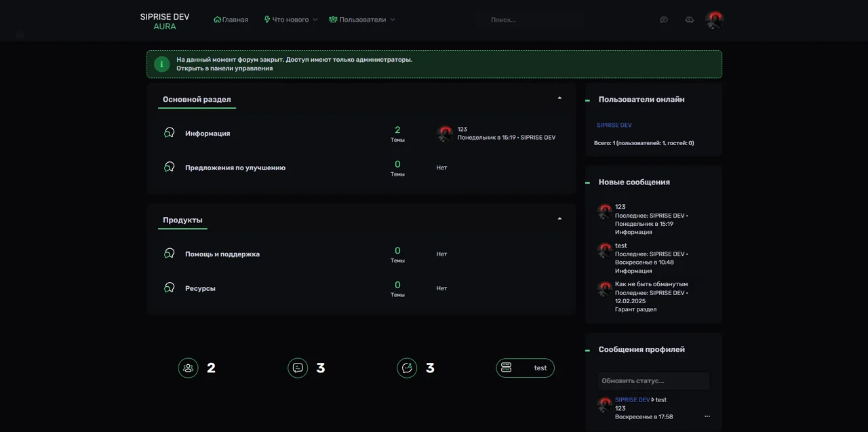Open the alerts icon next to header avatar
Screen dimensions: 868x432
coord(689,20)
